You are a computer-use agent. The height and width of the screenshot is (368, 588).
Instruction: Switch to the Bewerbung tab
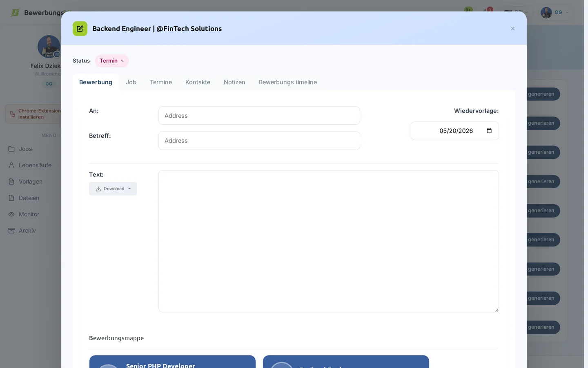[x=96, y=82]
